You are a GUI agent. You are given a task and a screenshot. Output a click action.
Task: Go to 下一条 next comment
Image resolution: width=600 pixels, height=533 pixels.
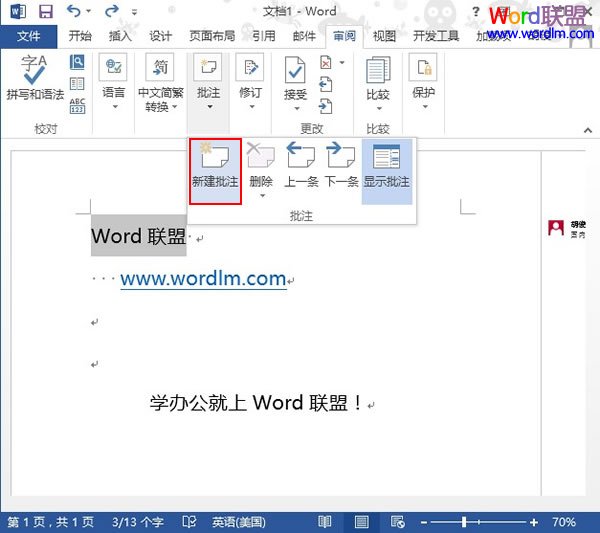click(x=341, y=165)
